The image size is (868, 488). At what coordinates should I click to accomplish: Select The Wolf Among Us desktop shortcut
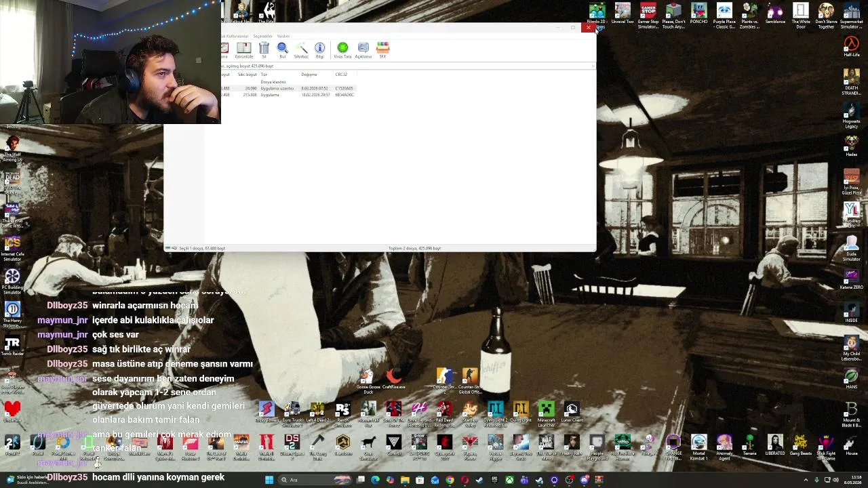click(x=12, y=149)
